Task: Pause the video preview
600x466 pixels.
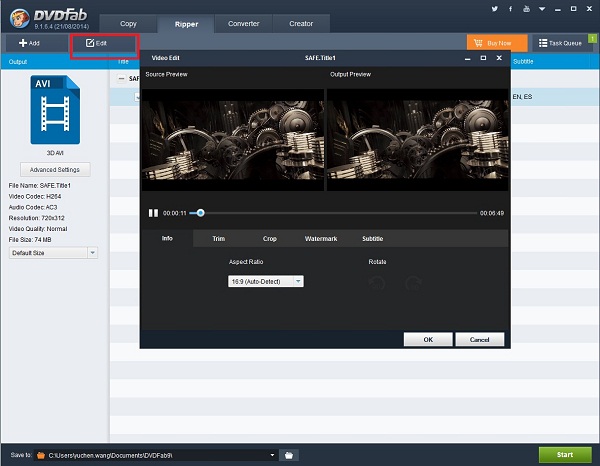Action: click(x=153, y=213)
